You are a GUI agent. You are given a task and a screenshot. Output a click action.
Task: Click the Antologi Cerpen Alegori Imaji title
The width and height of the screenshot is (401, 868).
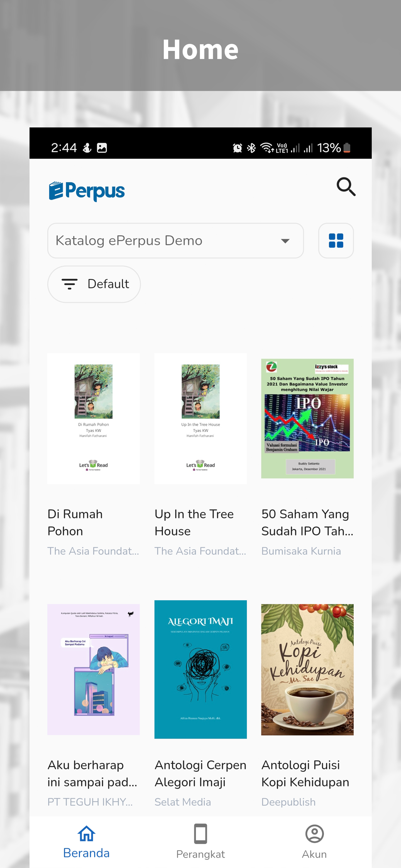tap(200, 773)
